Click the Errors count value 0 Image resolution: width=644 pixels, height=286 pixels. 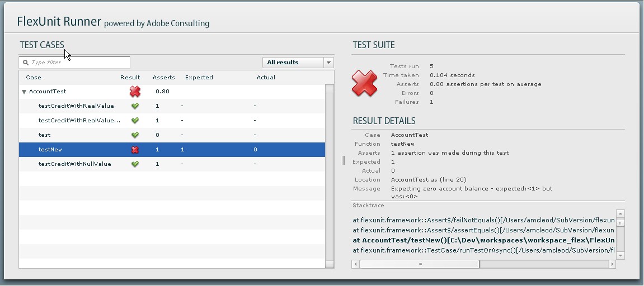point(431,93)
